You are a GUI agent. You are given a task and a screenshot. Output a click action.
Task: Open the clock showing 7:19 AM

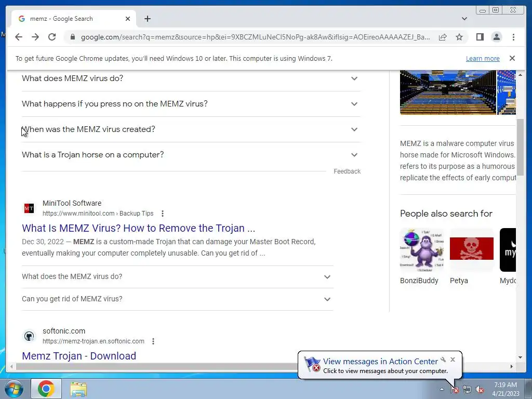coord(506,389)
